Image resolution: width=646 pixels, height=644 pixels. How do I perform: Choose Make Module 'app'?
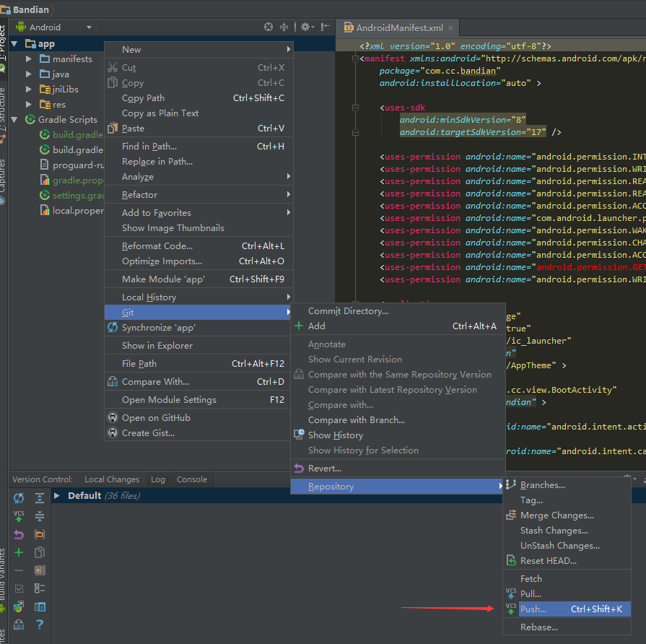point(198,279)
